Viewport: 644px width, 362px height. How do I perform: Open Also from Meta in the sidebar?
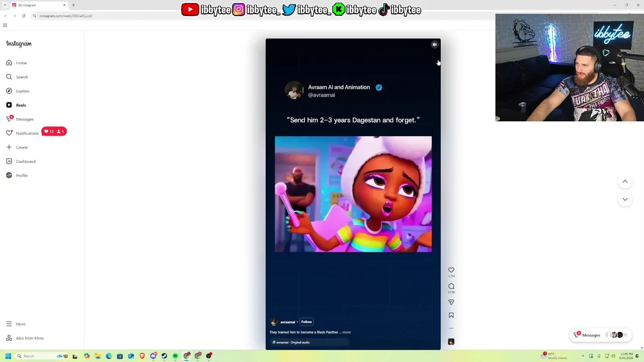point(25,338)
